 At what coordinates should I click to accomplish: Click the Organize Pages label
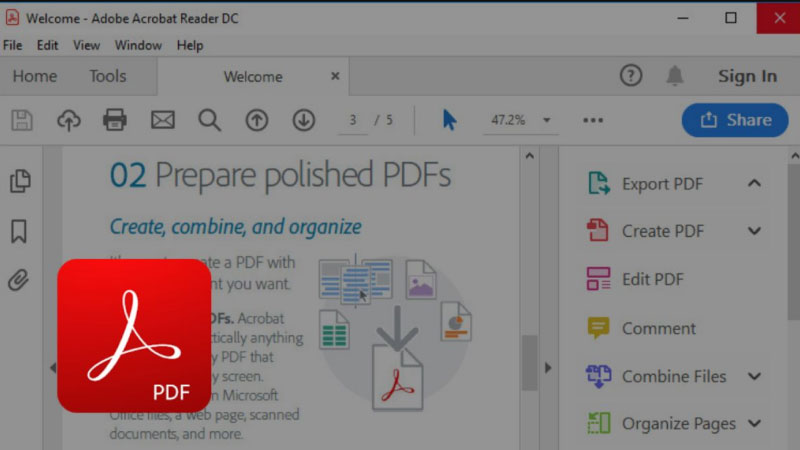(679, 423)
